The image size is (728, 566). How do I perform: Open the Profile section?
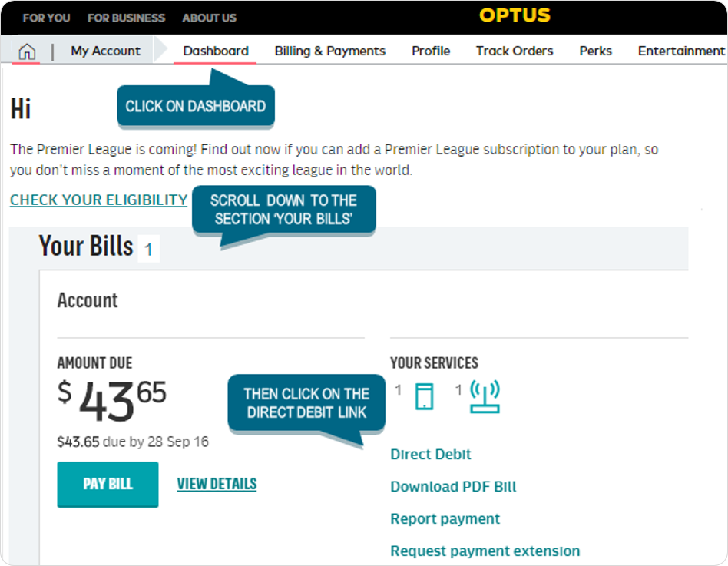431,50
